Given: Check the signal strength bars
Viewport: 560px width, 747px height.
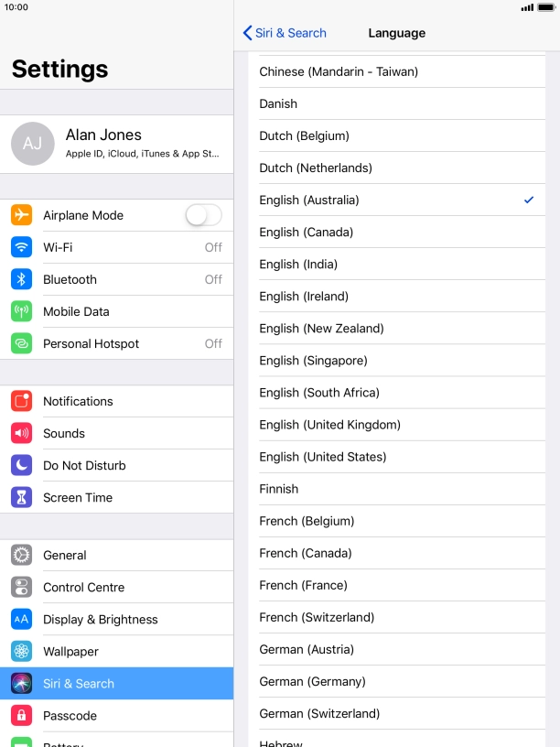Looking at the screenshot, I should click(x=527, y=7).
